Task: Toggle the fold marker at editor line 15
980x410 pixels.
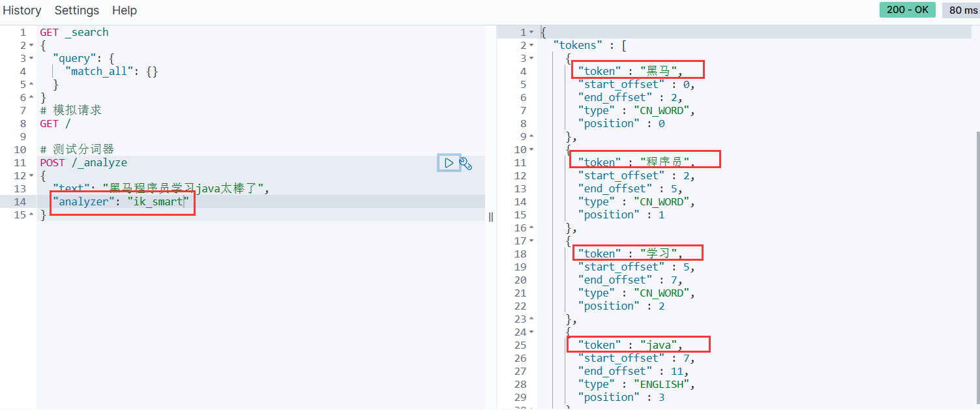Action: [31, 215]
